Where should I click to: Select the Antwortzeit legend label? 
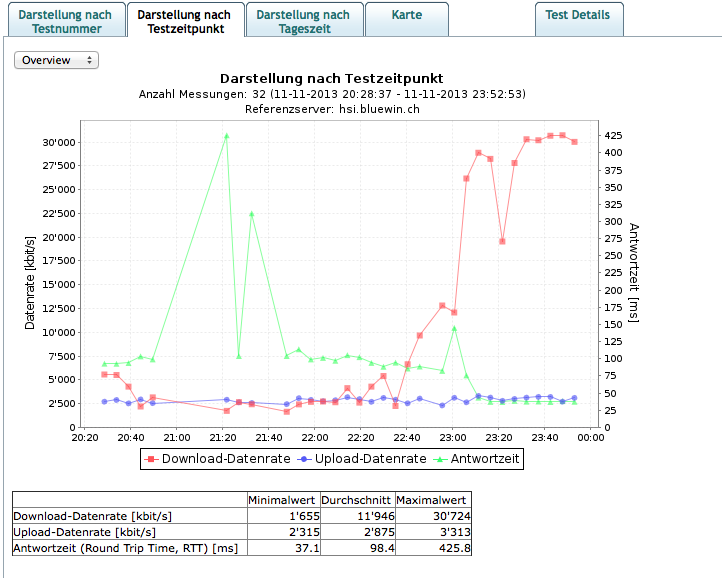pyautogui.click(x=484, y=459)
